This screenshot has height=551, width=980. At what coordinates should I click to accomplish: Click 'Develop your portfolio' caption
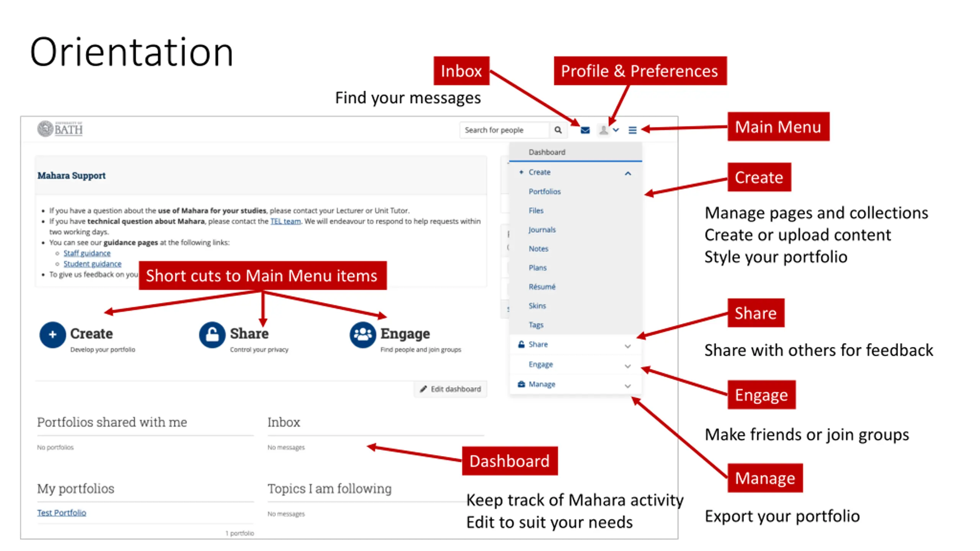point(102,349)
